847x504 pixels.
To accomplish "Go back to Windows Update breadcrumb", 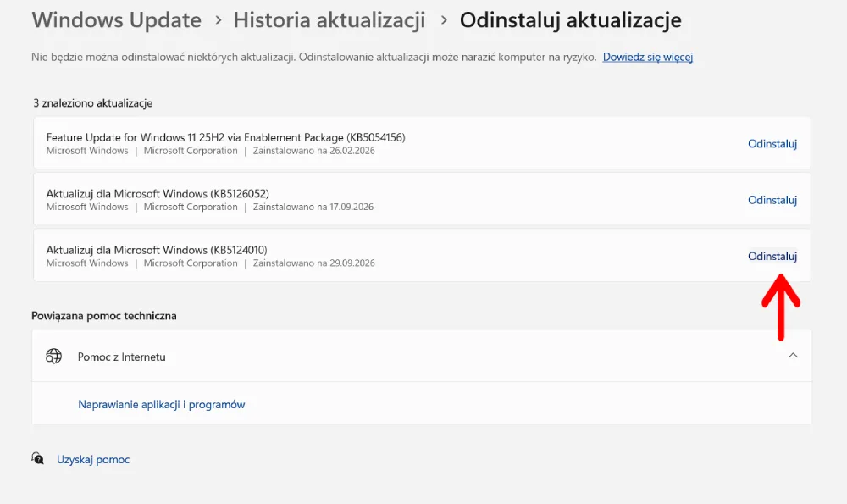I will point(117,20).
